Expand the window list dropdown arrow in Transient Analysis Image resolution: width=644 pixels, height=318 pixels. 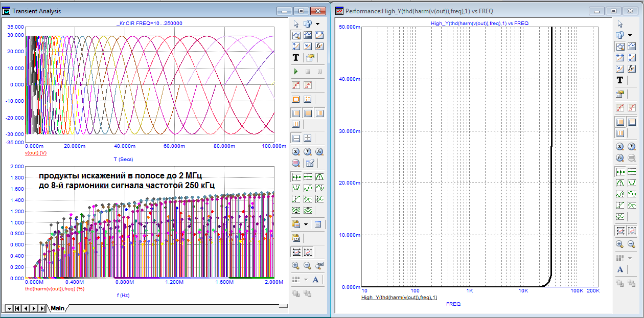(x=317, y=24)
